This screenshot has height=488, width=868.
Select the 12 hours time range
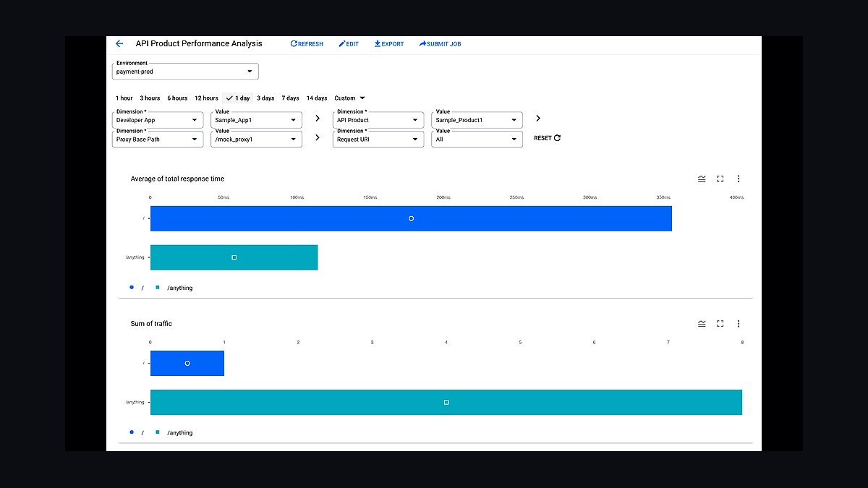[x=206, y=98]
